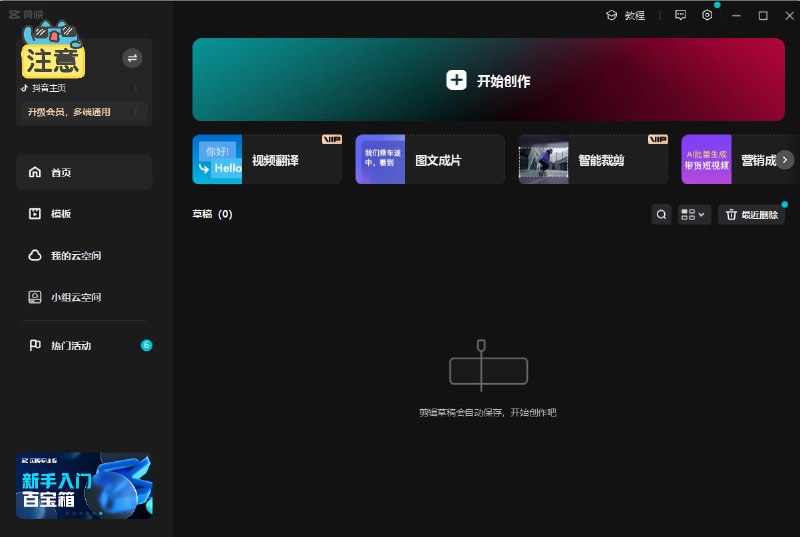800x537 pixels.
Task: Launch the 图文成片 text-to-video card
Action: 430,160
